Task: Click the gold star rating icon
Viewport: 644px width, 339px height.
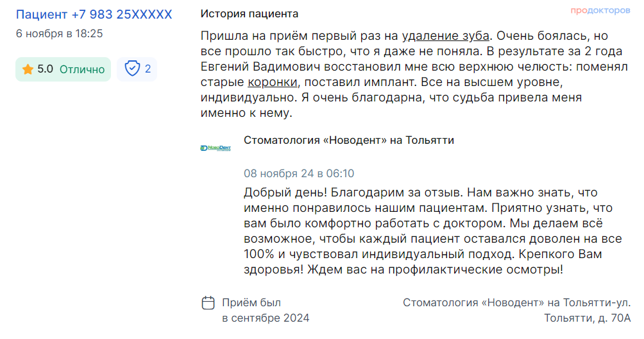Action: pyautogui.click(x=28, y=69)
